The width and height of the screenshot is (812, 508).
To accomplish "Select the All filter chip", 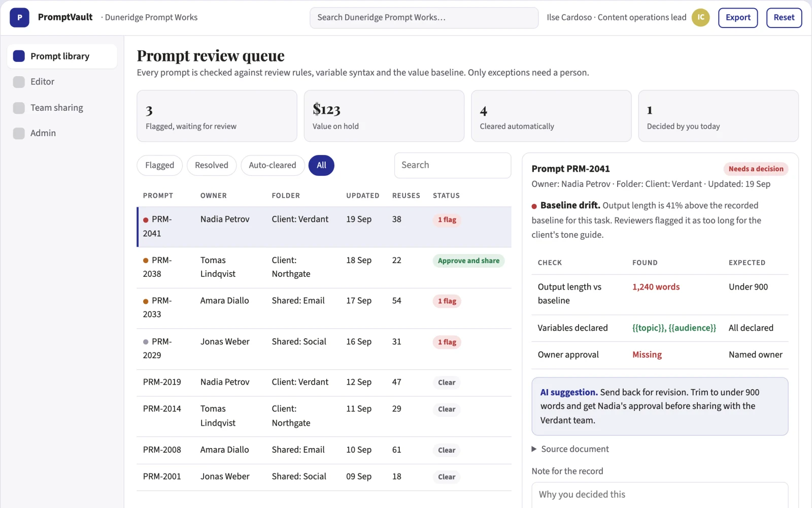I will (x=321, y=165).
